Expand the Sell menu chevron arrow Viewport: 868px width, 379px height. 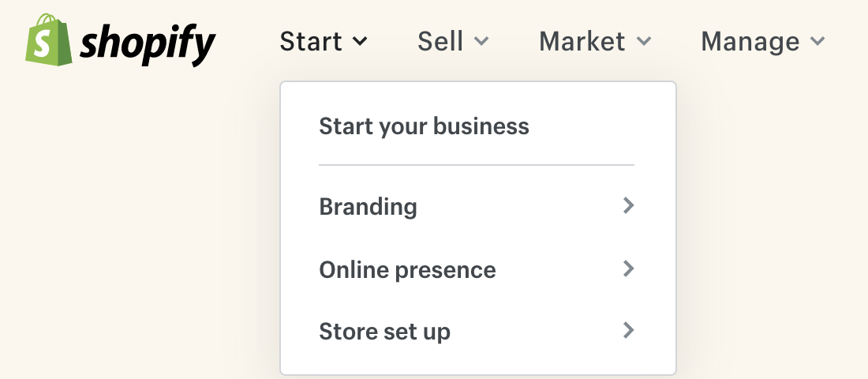pos(481,40)
